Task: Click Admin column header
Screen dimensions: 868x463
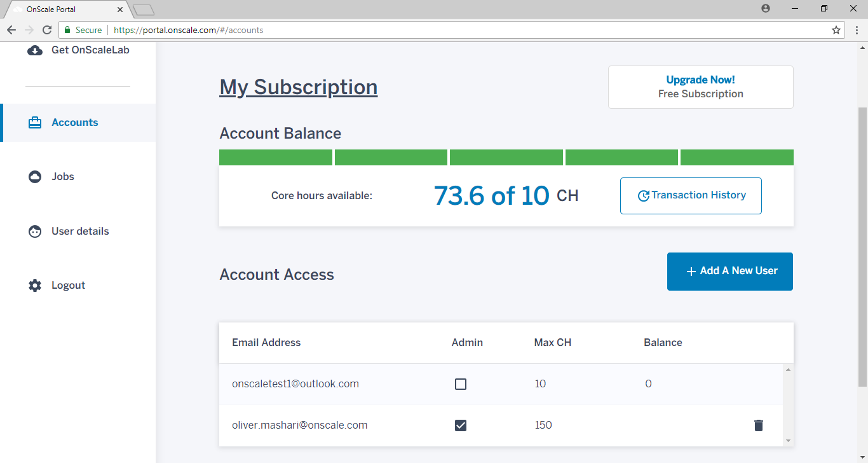Action: (467, 343)
